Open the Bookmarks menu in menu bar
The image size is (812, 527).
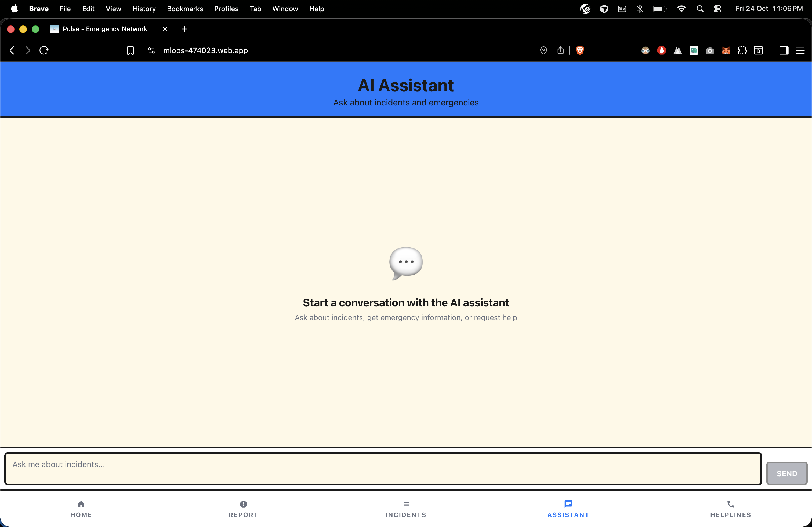coord(185,9)
